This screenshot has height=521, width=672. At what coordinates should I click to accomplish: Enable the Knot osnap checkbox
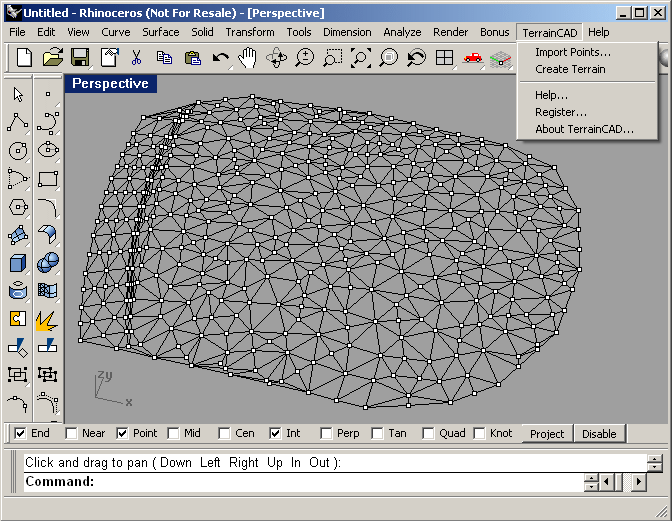pyautogui.click(x=479, y=433)
